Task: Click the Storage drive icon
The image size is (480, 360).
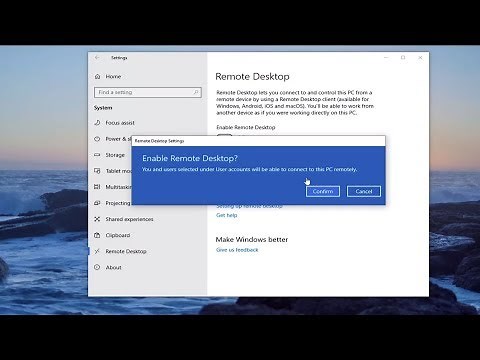Action: [x=97, y=155]
